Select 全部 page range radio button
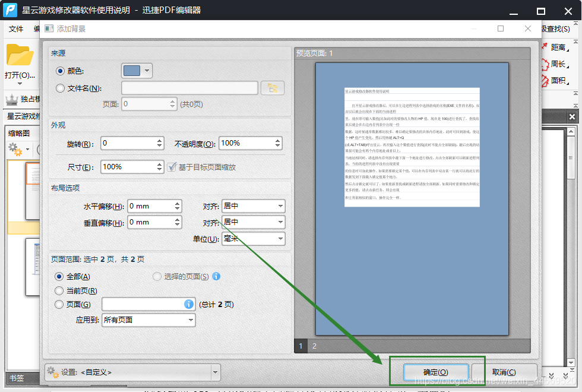Image resolution: width=582 pixels, height=392 pixels. (x=59, y=277)
